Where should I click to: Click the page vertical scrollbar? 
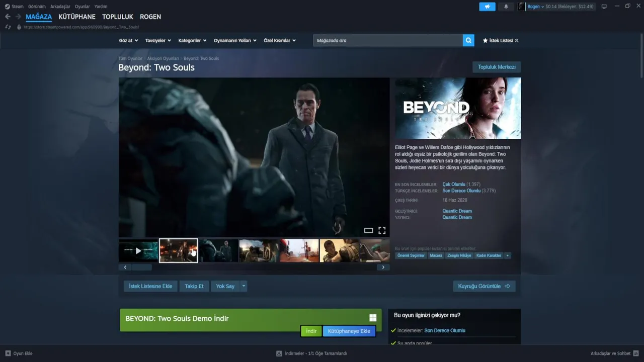point(641,55)
